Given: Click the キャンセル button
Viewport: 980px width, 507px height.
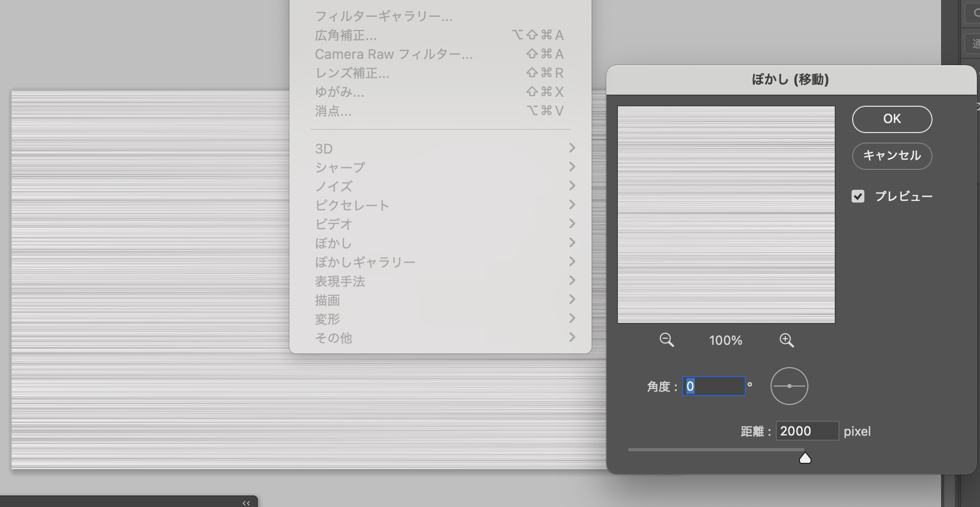Looking at the screenshot, I should click(x=892, y=156).
